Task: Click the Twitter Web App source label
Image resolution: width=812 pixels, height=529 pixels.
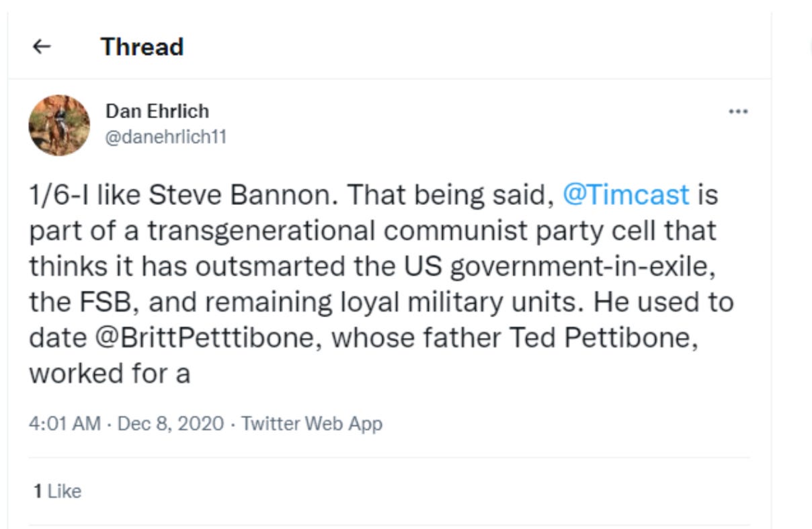Action: 311,424
